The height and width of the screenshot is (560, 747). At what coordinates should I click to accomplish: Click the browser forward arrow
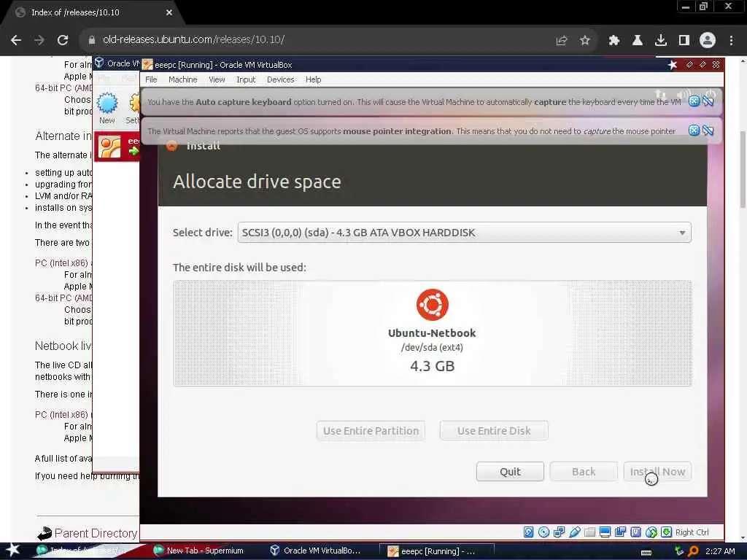tap(39, 40)
